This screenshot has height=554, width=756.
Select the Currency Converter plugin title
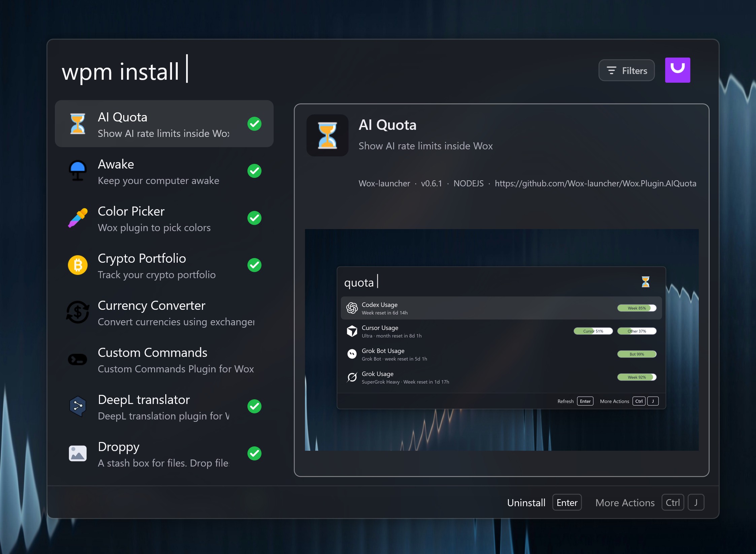pos(151,305)
